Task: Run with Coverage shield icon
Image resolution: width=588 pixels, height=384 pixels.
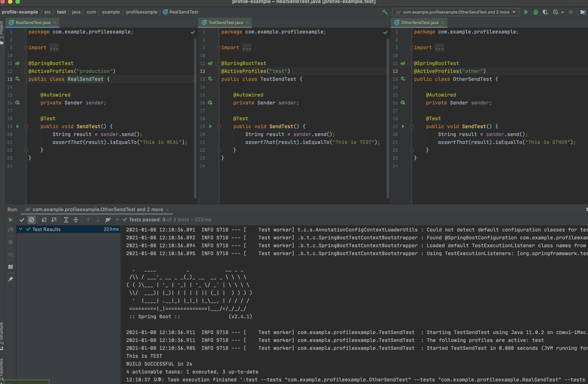Action: point(545,12)
